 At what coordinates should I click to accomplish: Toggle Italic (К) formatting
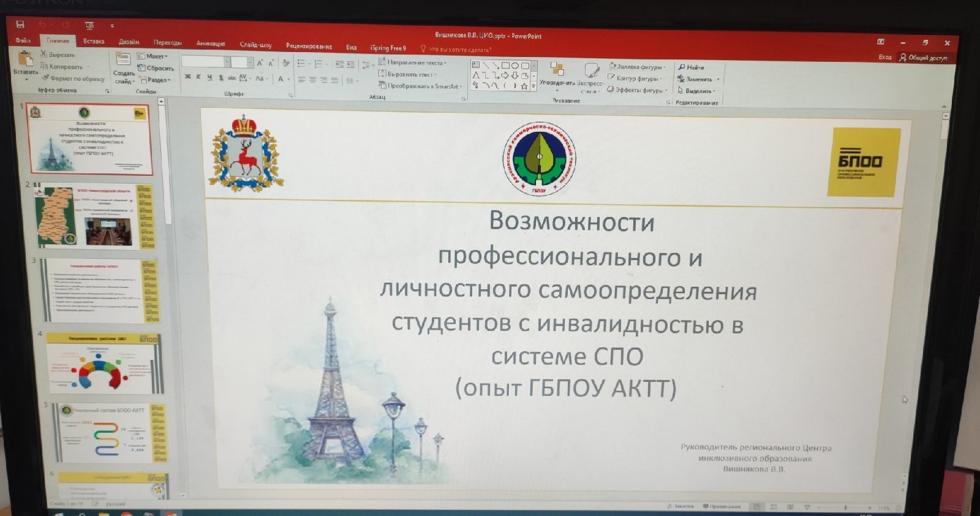(198, 77)
